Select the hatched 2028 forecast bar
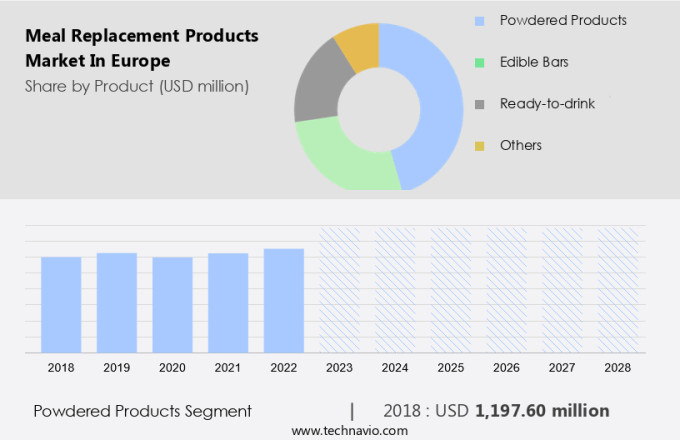 [x=617, y=290]
